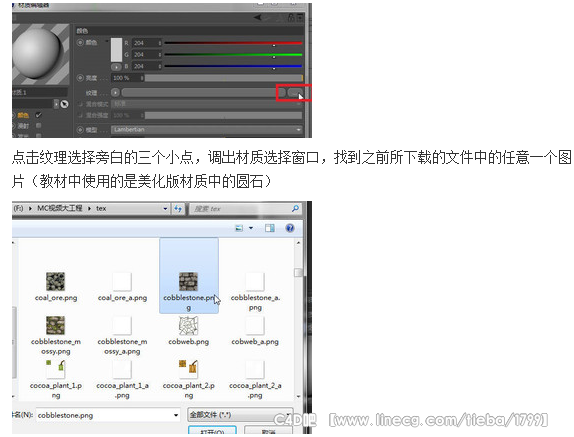Screen dimensions: 574x437
Task: Toggle the radio button next to brightness
Action: coord(80,78)
